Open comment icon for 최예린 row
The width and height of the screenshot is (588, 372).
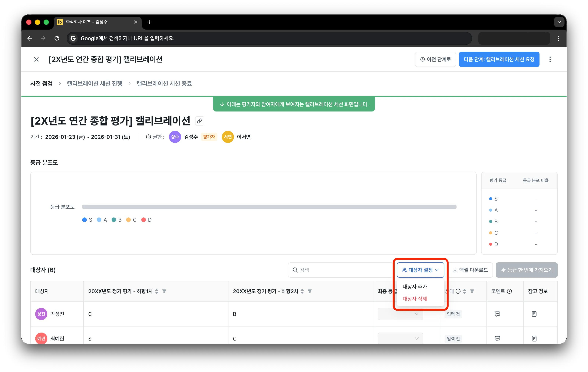497,338
